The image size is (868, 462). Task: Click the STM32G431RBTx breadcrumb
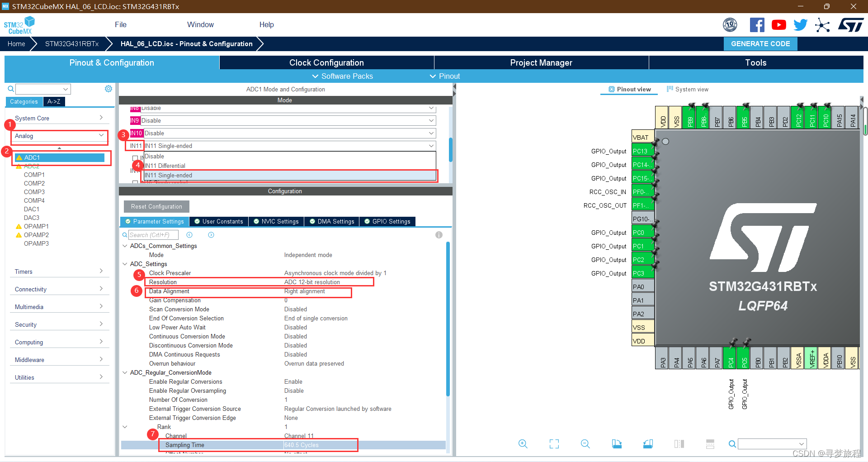tap(72, 44)
